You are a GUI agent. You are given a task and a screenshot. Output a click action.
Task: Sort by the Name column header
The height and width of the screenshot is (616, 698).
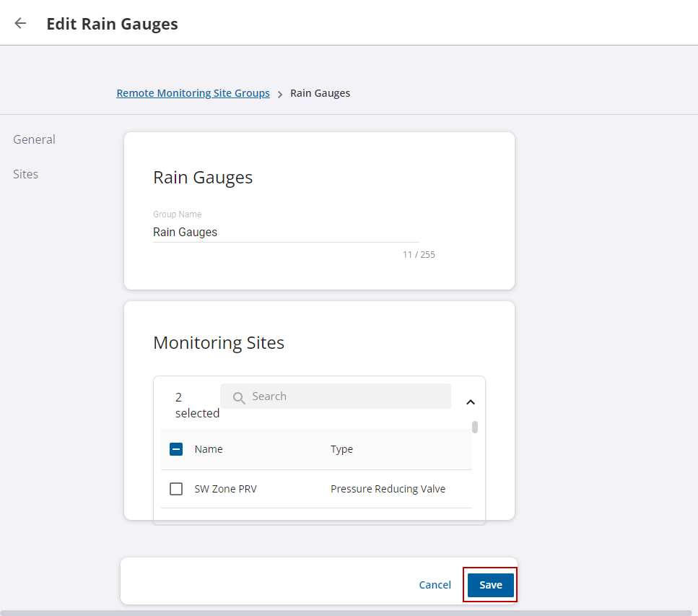tap(209, 449)
